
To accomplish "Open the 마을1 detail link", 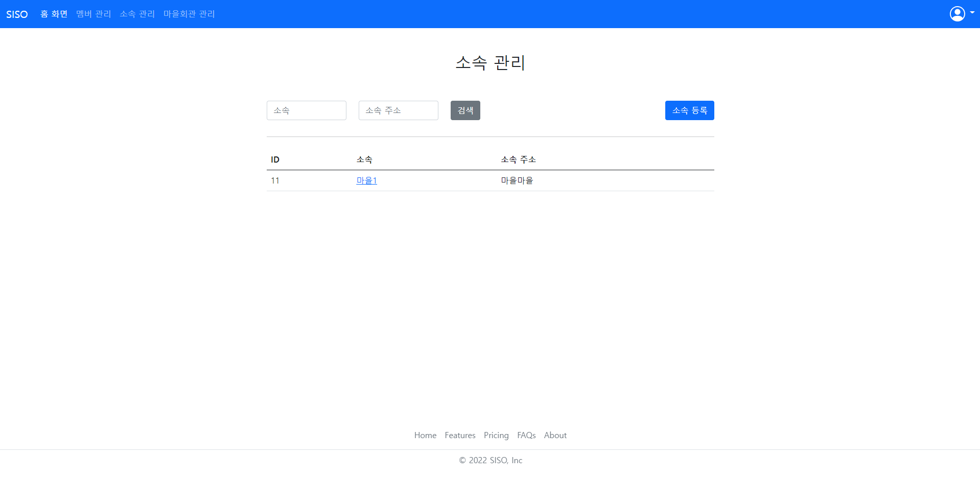I will coord(366,180).
